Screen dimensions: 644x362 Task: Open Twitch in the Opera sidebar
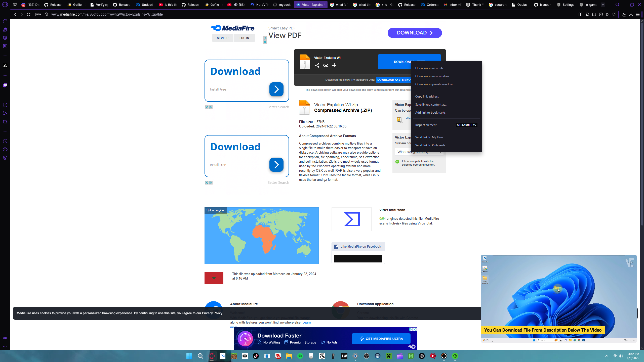pos(5,85)
